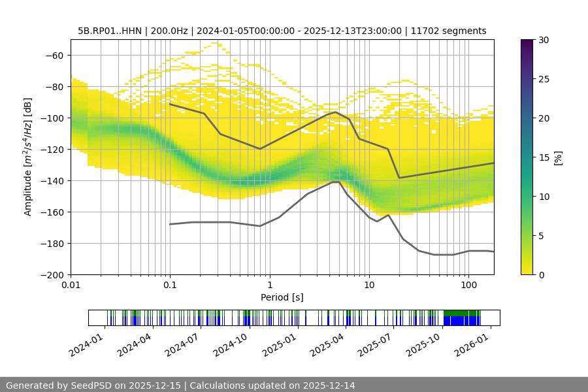Click the -200 tick on the y-axis

pyautogui.click(x=54, y=275)
